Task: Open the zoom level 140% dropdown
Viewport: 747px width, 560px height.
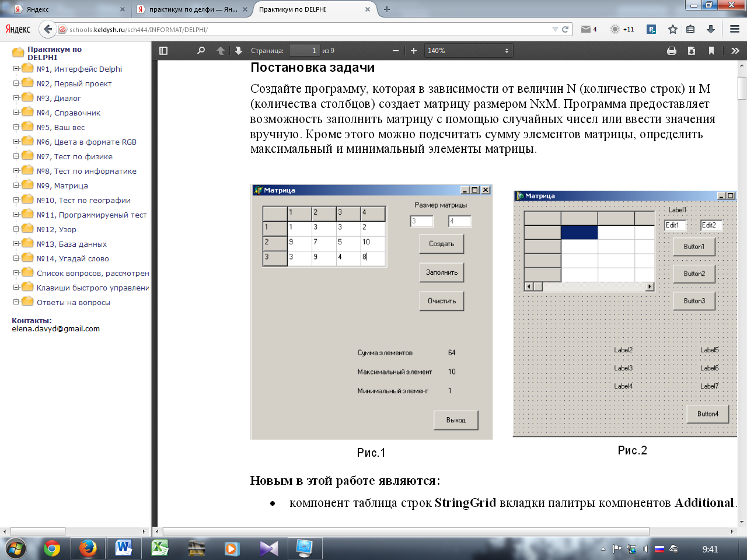Action: (x=469, y=51)
